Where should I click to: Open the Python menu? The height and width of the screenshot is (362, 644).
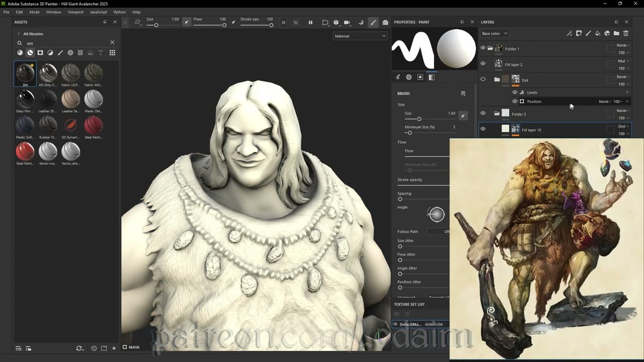(x=120, y=12)
